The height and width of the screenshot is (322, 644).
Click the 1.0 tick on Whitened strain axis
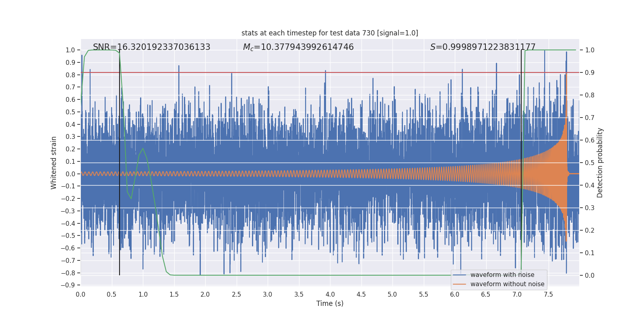70,50
